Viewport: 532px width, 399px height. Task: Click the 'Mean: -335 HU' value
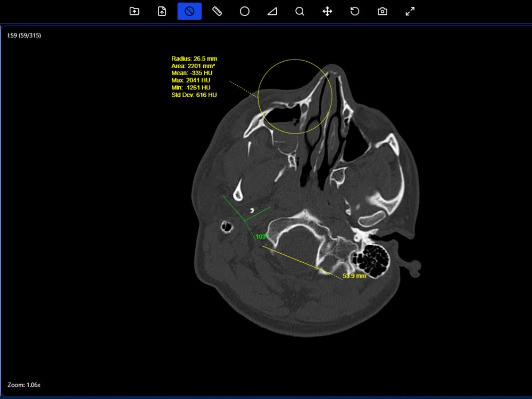click(x=192, y=73)
